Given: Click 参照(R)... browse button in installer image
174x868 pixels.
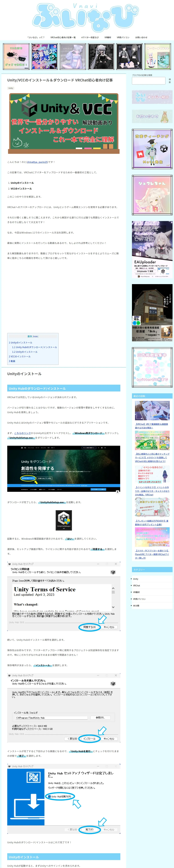Looking at the screenshot, I should pos(100,718).
